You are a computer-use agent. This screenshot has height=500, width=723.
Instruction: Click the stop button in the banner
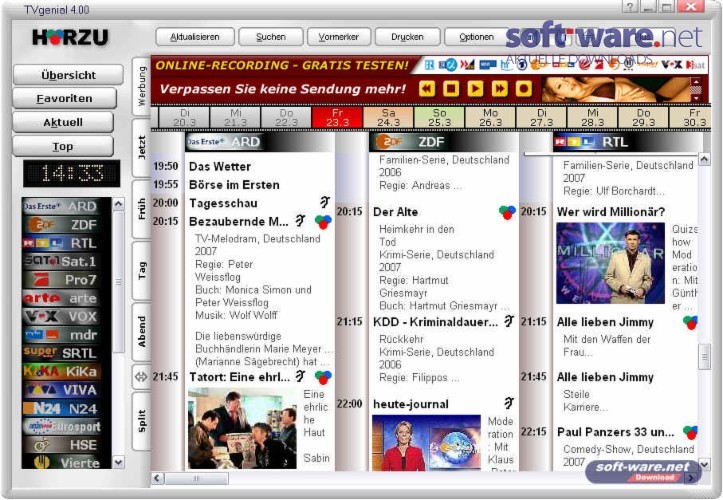pyautogui.click(x=451, y=88)
